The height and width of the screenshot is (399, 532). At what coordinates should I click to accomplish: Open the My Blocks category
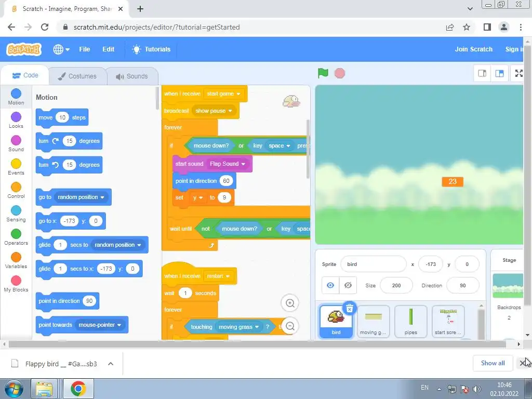tap(16, 284)
